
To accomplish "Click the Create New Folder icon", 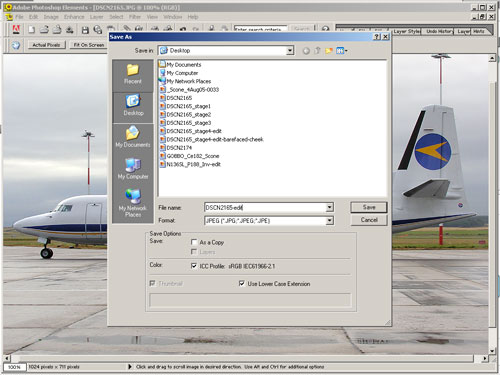I will click(x=329, y=51).
